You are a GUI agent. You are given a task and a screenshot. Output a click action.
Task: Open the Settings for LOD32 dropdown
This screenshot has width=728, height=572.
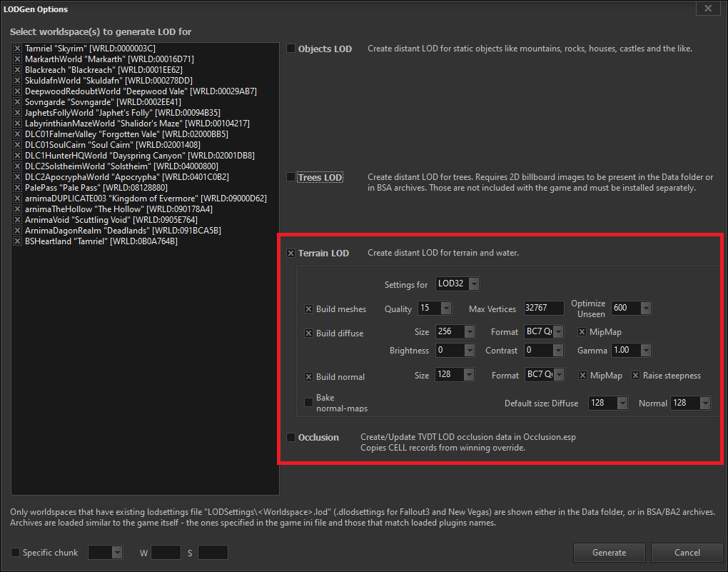point(457,284)
